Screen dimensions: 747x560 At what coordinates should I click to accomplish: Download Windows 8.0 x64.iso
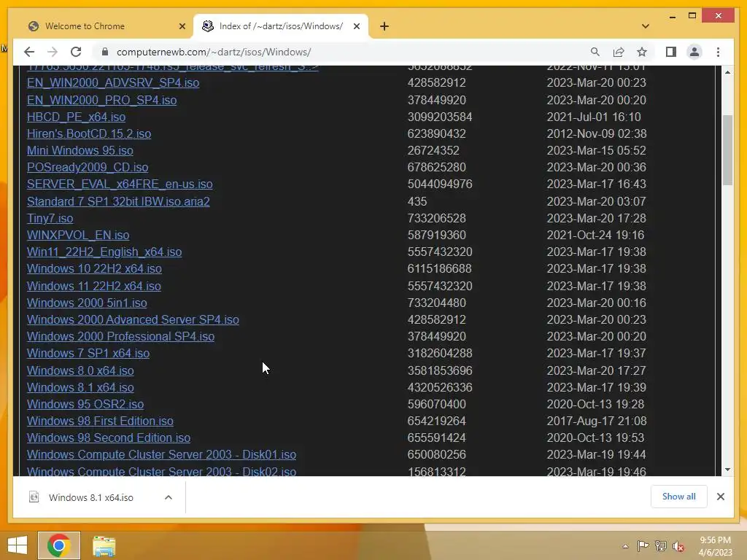tap(80, 370)
